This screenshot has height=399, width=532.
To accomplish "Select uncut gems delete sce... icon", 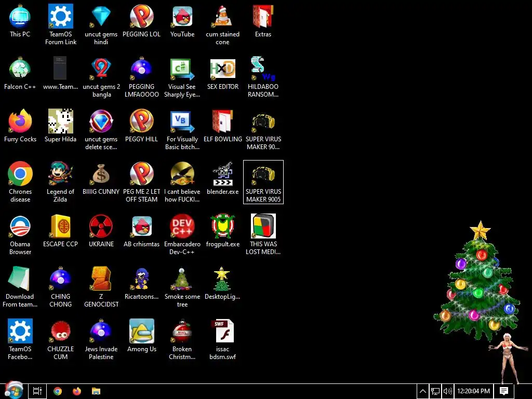I will (x=101, y=129).
